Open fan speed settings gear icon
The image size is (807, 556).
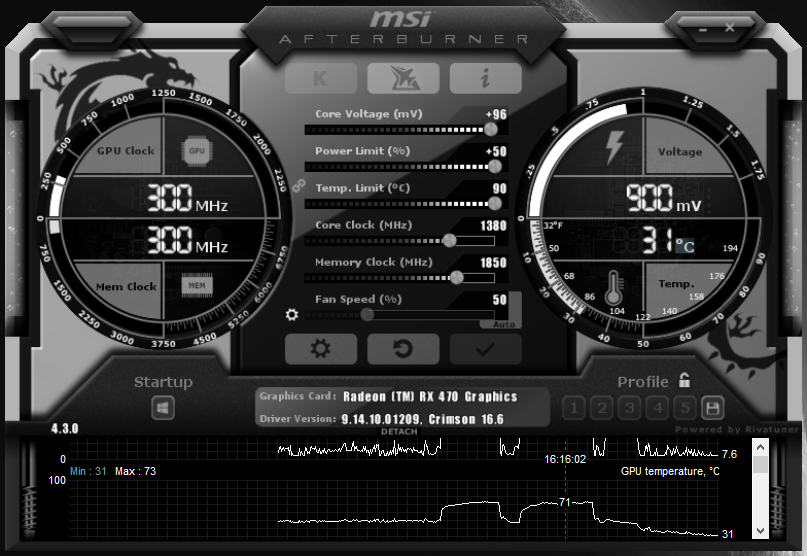click(x=292, y=315)
